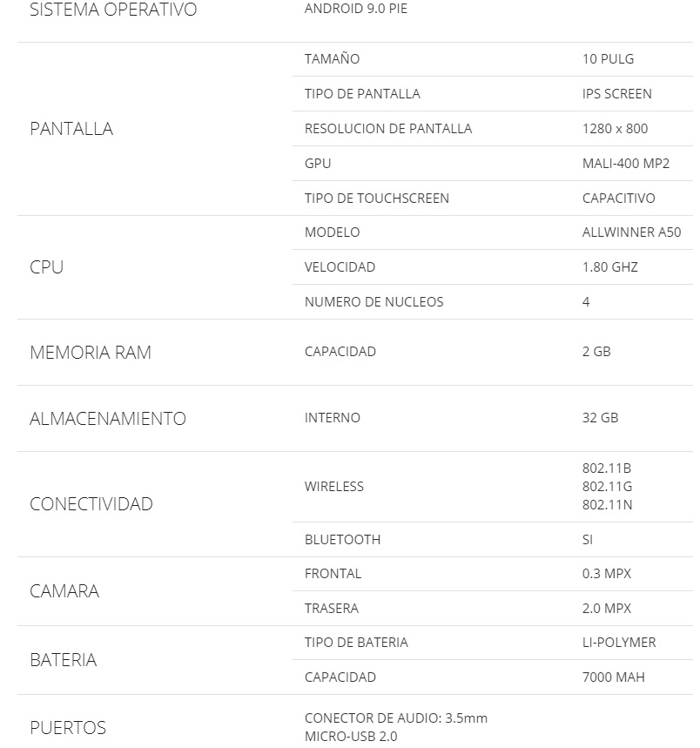Viewport: 700px width, 748px height.
Task: Click the 1280 x 800 resolution value
Action: click(x=615, y=129)
